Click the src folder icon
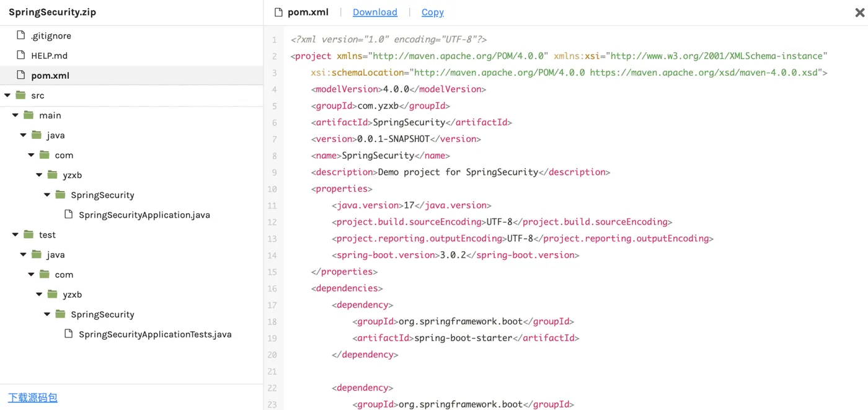The width and height of the screenshot is (868, 410). click(x=20, y=95)
